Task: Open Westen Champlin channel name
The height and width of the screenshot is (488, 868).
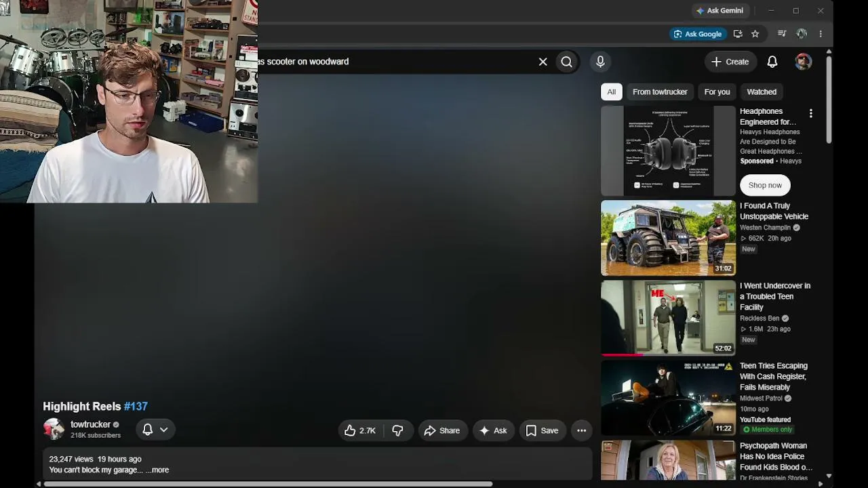Action: [x=765, y=228]
